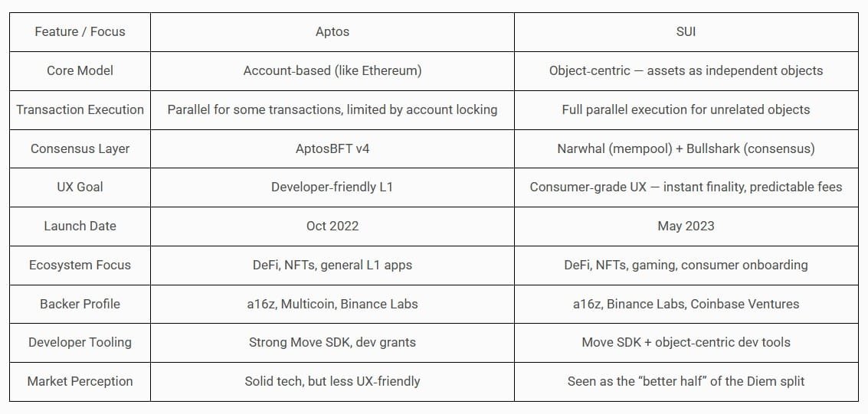Click the Narwhal + Bullshark cell

click(x=686, y=148)
